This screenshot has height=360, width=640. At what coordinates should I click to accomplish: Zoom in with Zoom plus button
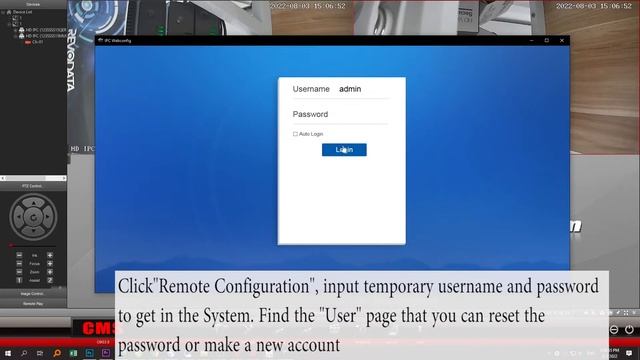pyautogui.click(x=50, y=272)
